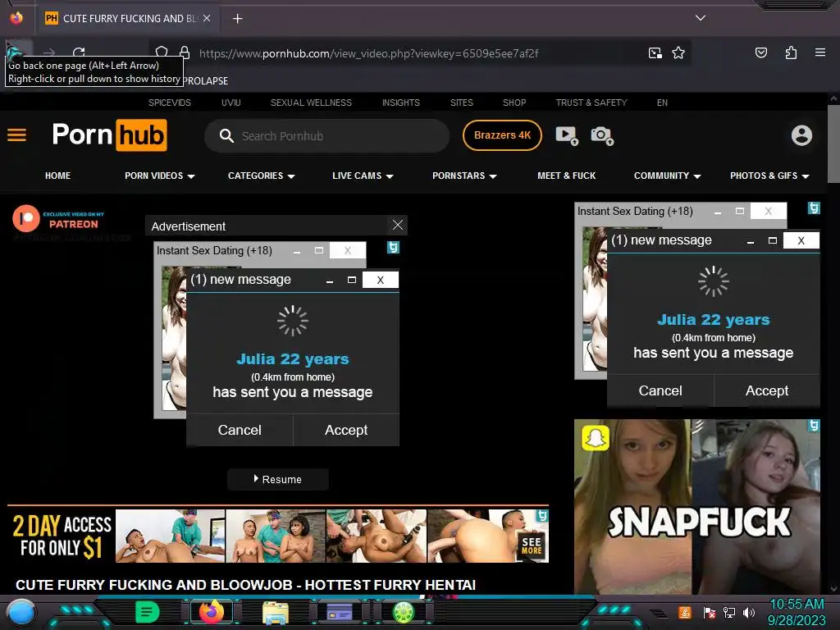Click Accept in the center ad popup
The width and height of the screenshot is (840, 630).
point(346,430)
